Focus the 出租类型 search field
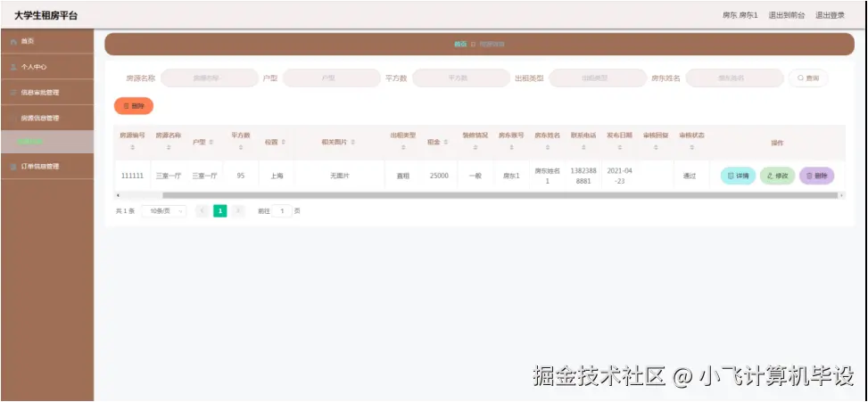This screenshot has height=402, width=868. (598, 78)
